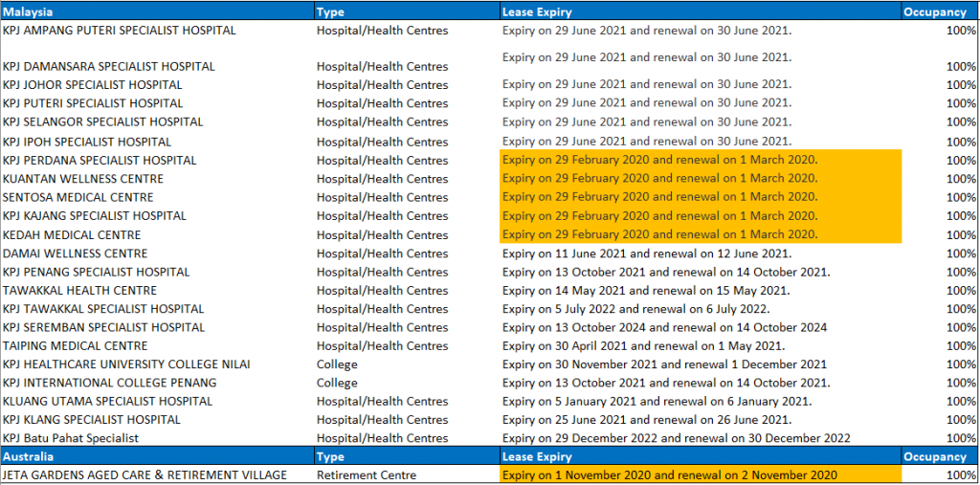Click Occupancy header in Australia section

(940, 457)
